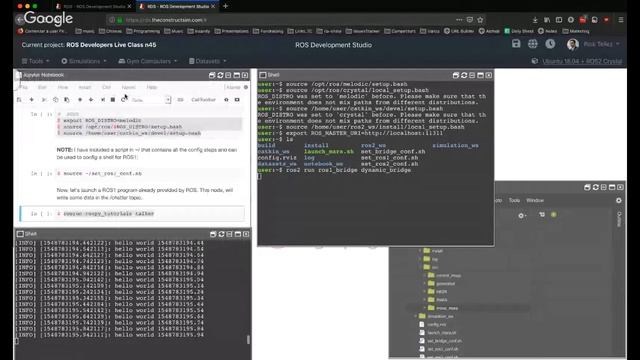
Task: Open the Window menu in the IDE window
Action: point(535,200)
